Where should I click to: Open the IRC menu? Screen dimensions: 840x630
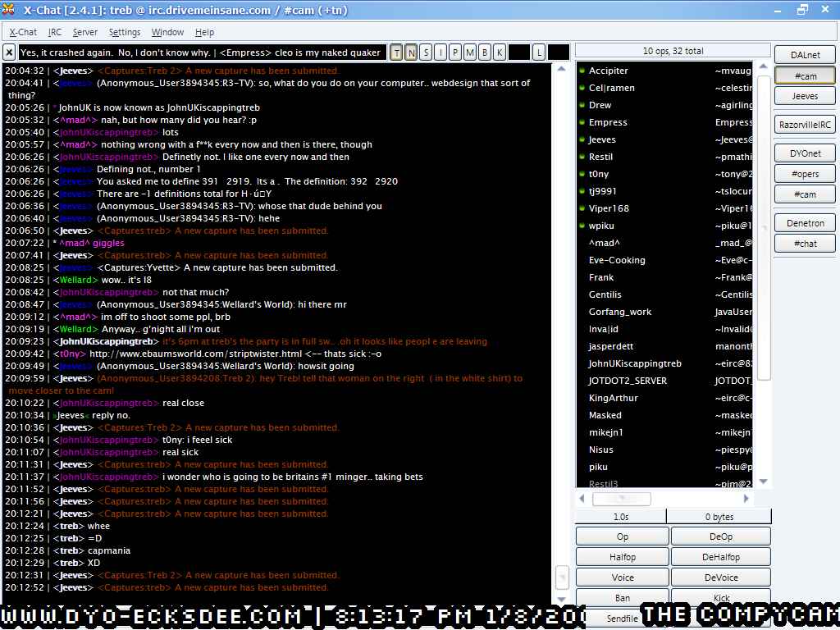point(55,32)
